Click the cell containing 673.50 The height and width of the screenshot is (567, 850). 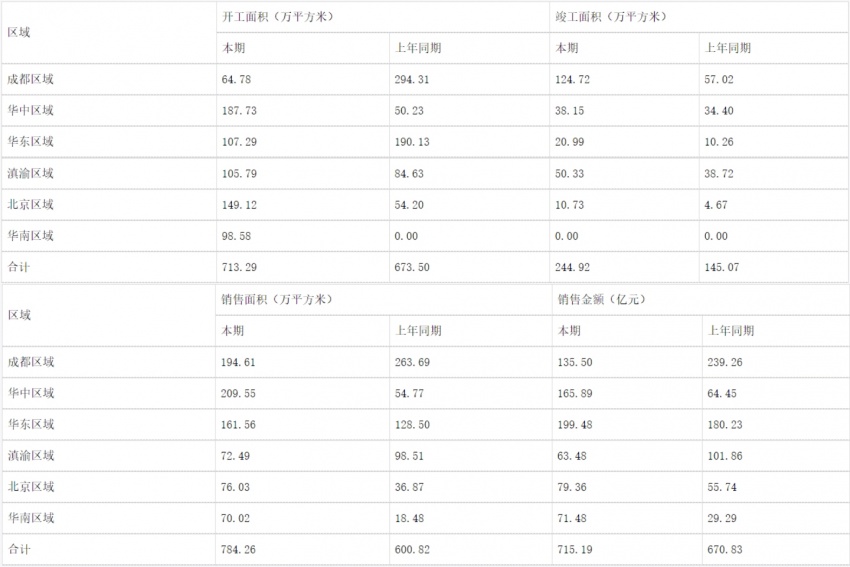[412, 267]
